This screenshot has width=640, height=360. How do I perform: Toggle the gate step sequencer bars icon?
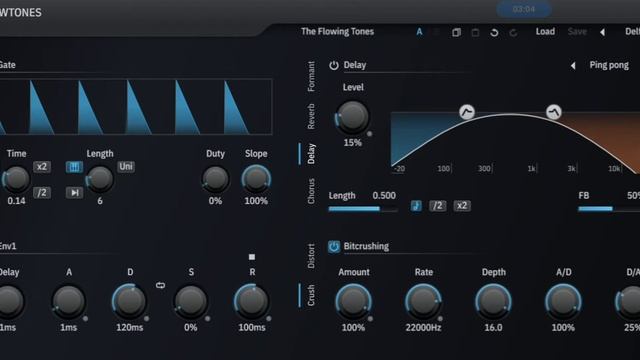(74, 167)
